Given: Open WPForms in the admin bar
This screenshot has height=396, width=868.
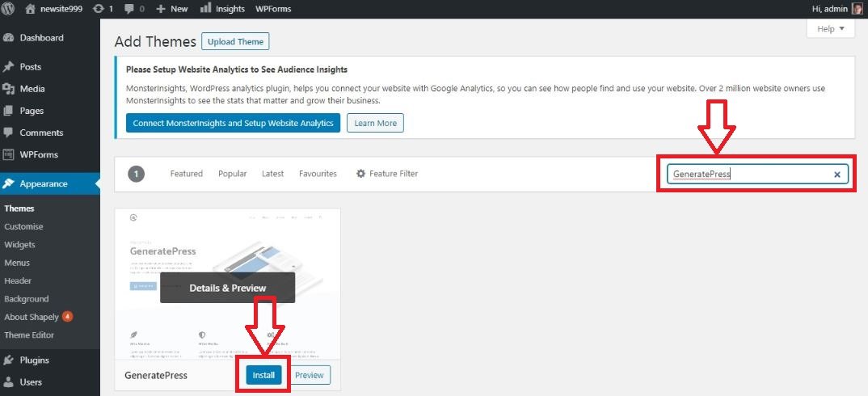Looking at the screenshot, I should 273,9.
